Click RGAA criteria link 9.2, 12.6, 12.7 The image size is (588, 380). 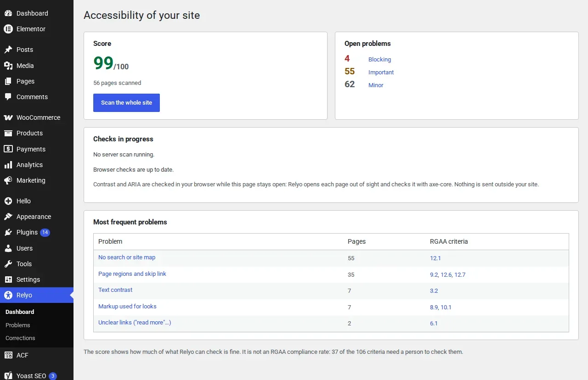coord(448,274)
